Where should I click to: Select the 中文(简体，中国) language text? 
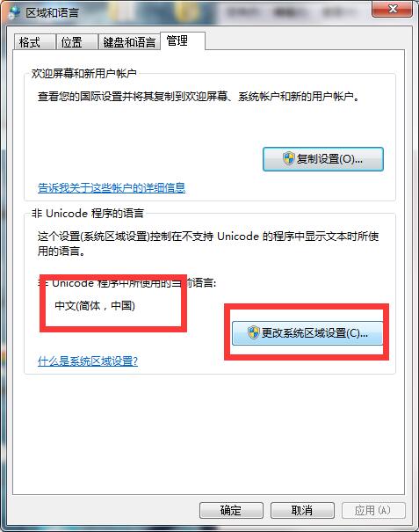95,306
